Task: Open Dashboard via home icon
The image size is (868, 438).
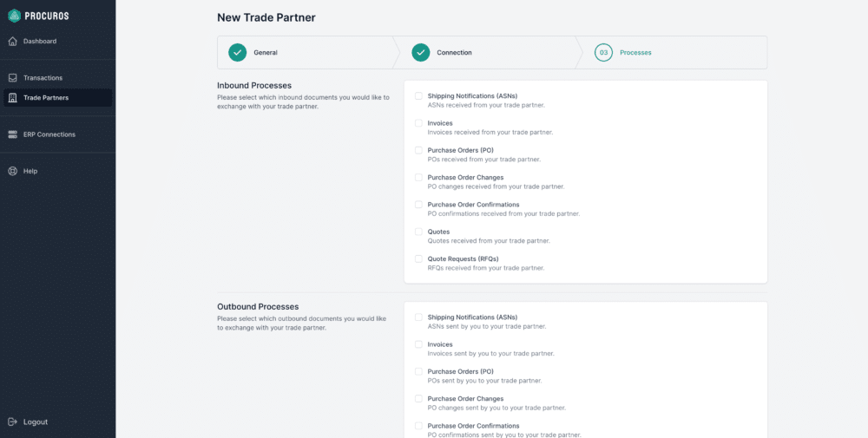Action: [13, 42]
